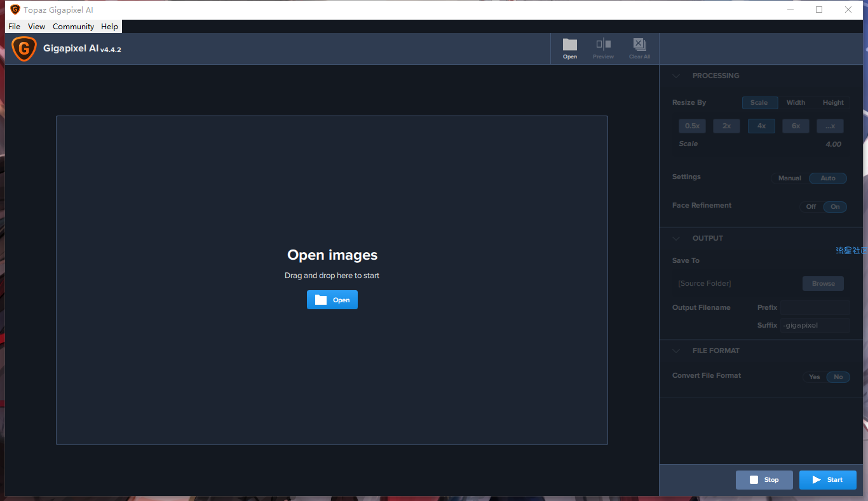Click the Scale value 4.00 field

pyautogui.click(x=833, y=144)
